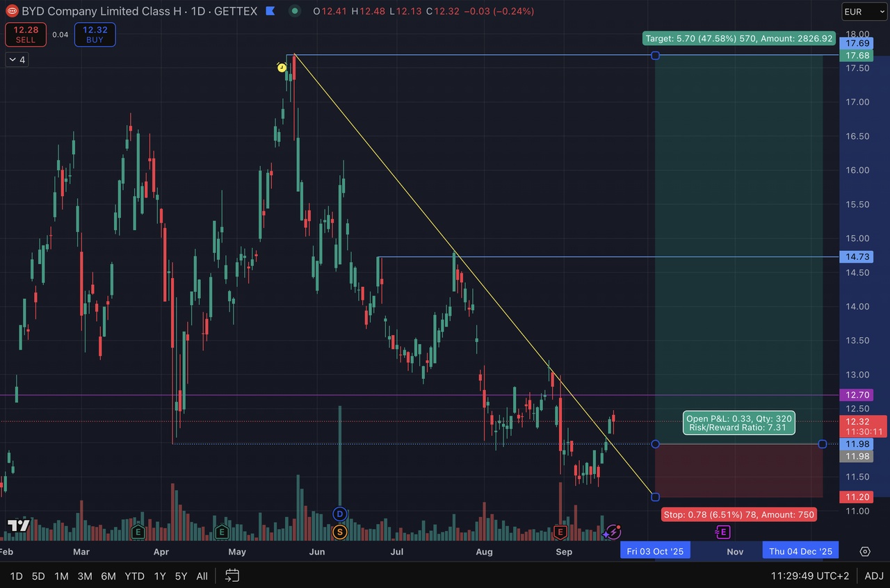The height and width of the screenshot is (588, 890).
Task: Click the High value H12.48
Action: click(x=367, y=11)
